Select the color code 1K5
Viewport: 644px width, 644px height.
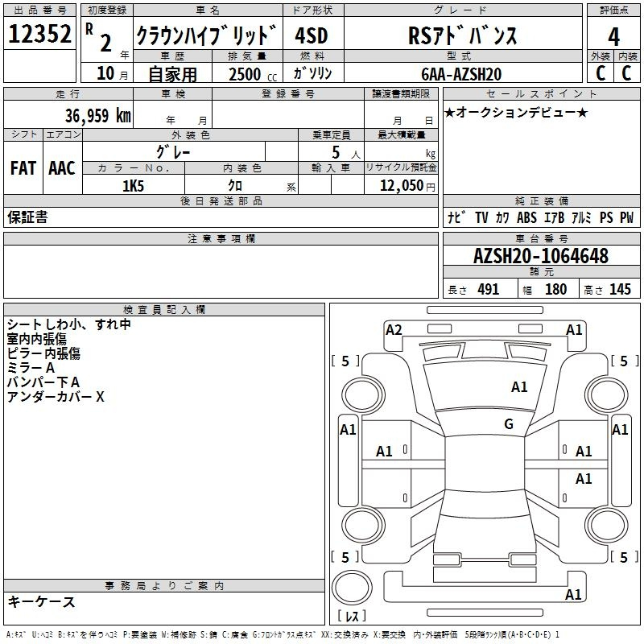coord(133,186)
